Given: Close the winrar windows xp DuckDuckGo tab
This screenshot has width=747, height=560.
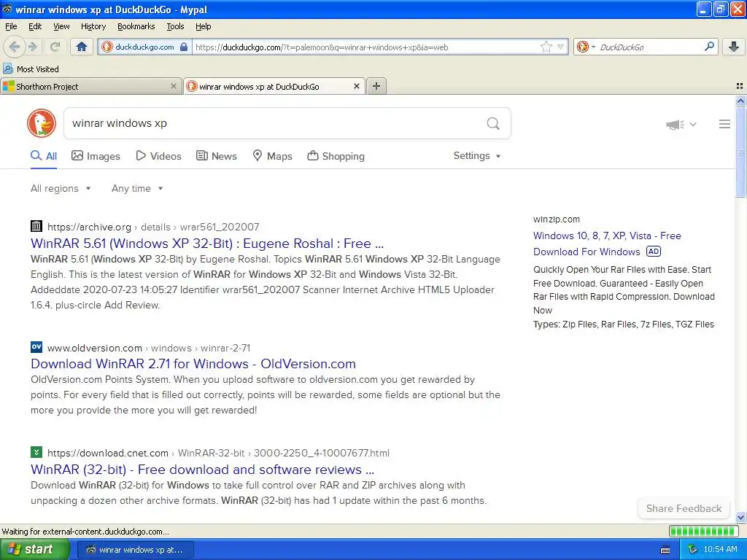Looking at the screenshot, I should coord(356,86).
